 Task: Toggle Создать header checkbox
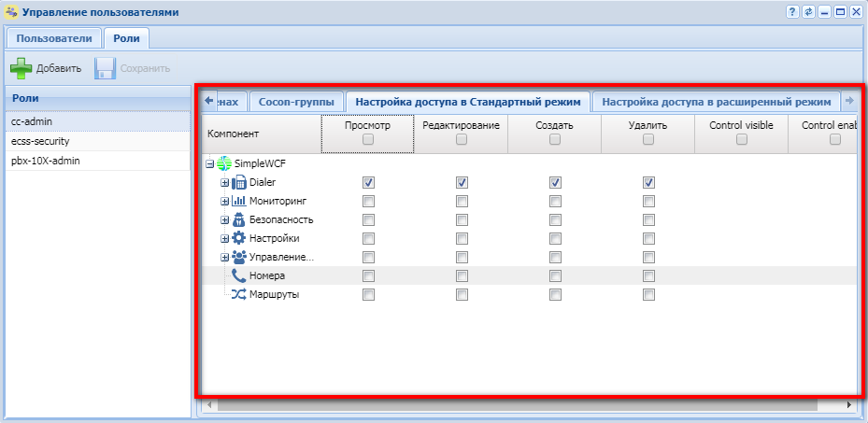pos(555,140)
